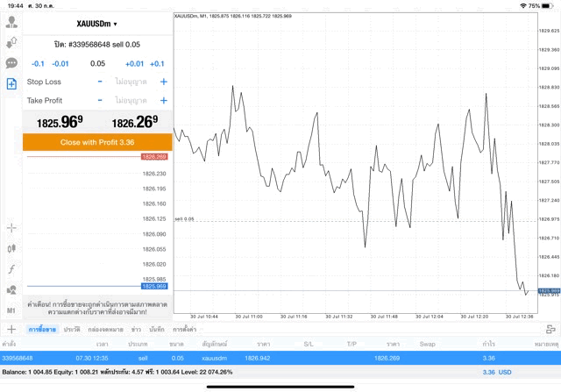The width and height of the screenshot is (561, 392).
Task: Sort by the ประเภท column header
Action: click(138, 344)
